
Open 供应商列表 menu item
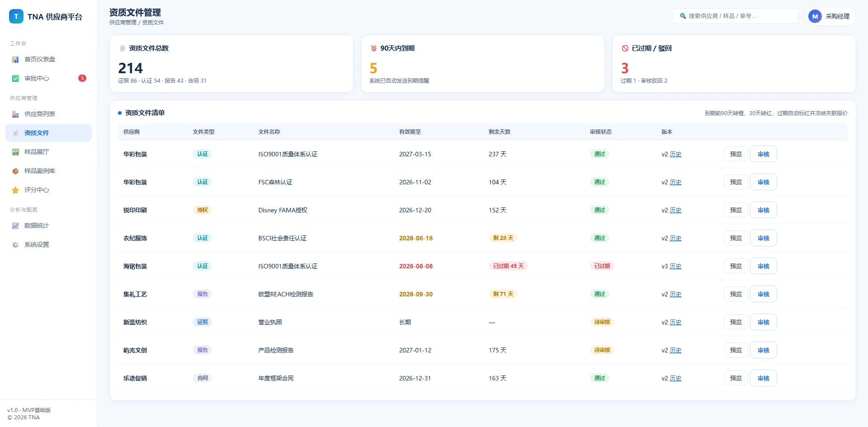point(48,114)
